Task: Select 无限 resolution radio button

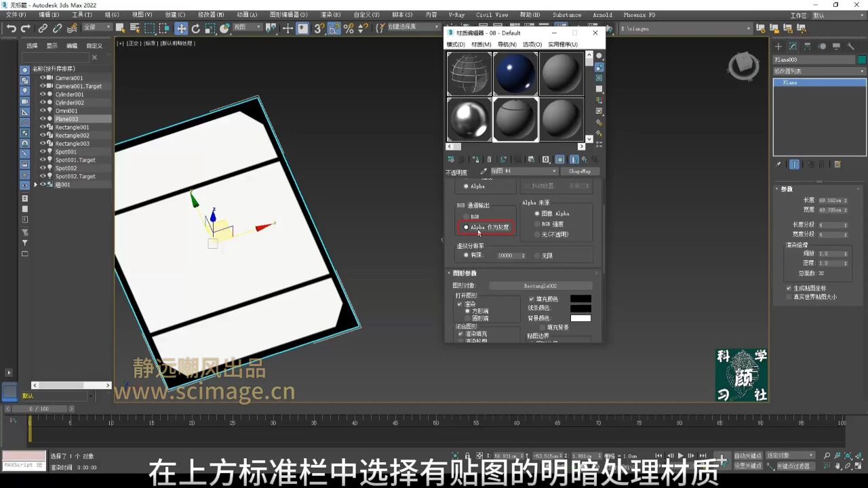Action: tap(537, 256)
